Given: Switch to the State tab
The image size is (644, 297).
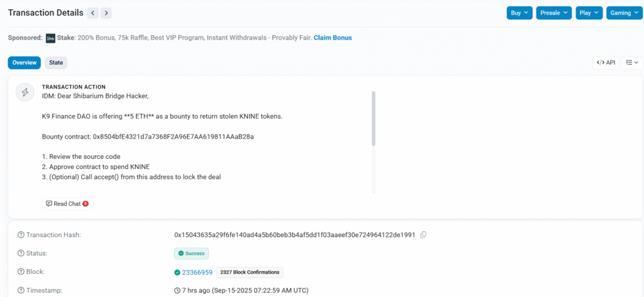Looking at the screenshot, I should [56, 63].
